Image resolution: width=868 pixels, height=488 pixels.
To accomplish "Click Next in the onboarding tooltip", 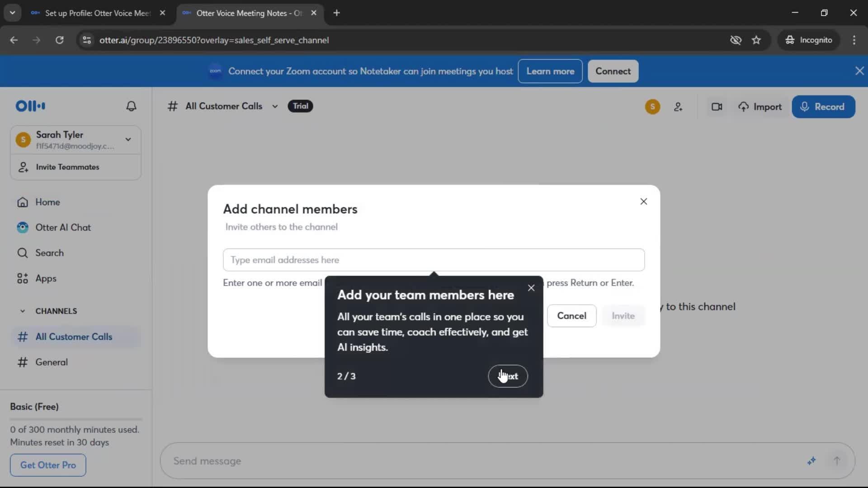I will 508,376.
